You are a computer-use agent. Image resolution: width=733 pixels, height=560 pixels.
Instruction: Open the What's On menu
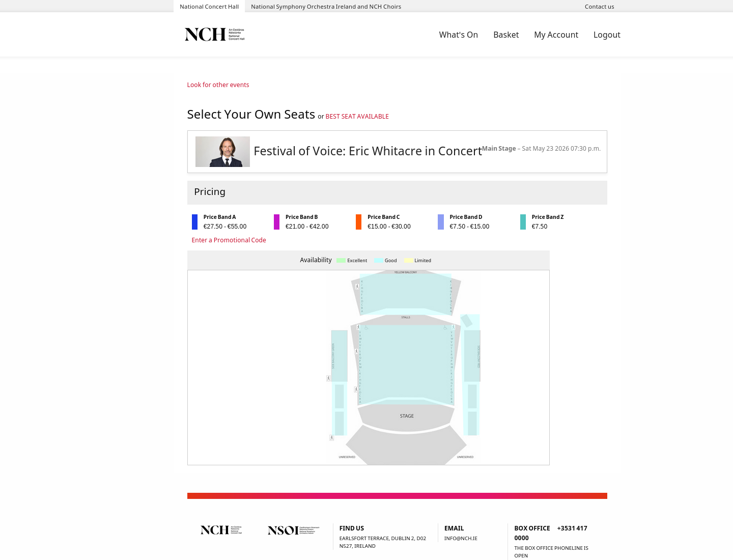click(459, 35)
